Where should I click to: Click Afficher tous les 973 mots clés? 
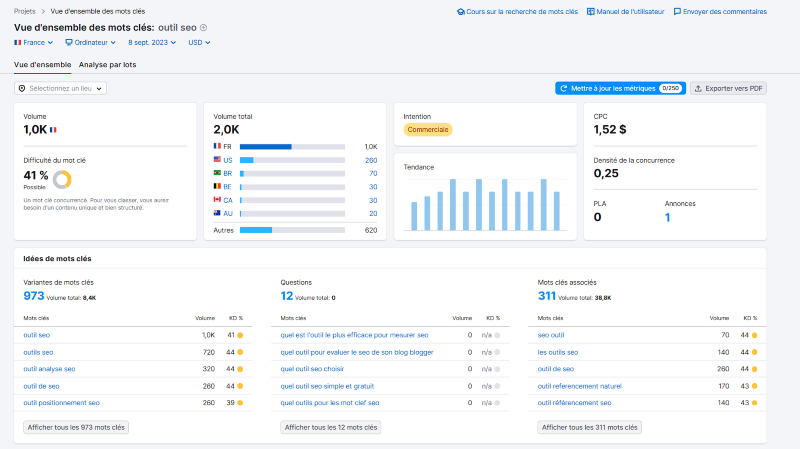click(x=76, y=427)
